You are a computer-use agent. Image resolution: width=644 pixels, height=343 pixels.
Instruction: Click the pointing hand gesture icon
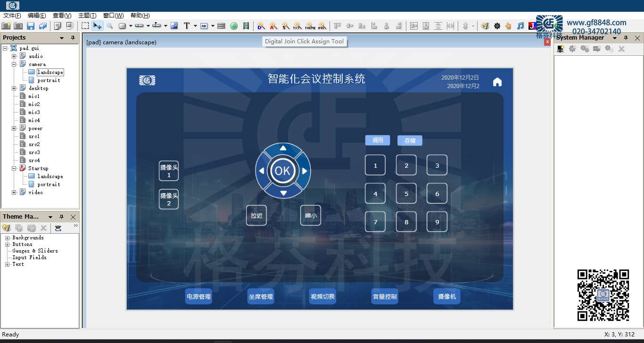coord(509,26)
